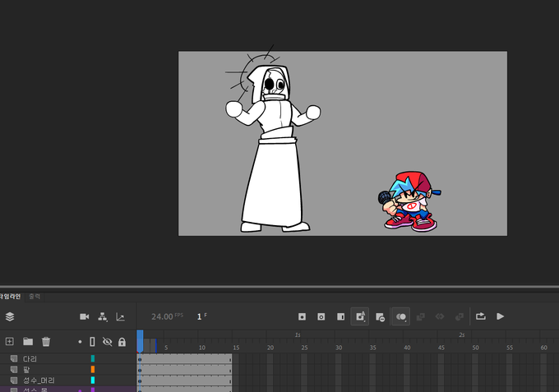Click the remove frame icon
559x392 pixels.
pyautogui.click(x=380, y=317)
